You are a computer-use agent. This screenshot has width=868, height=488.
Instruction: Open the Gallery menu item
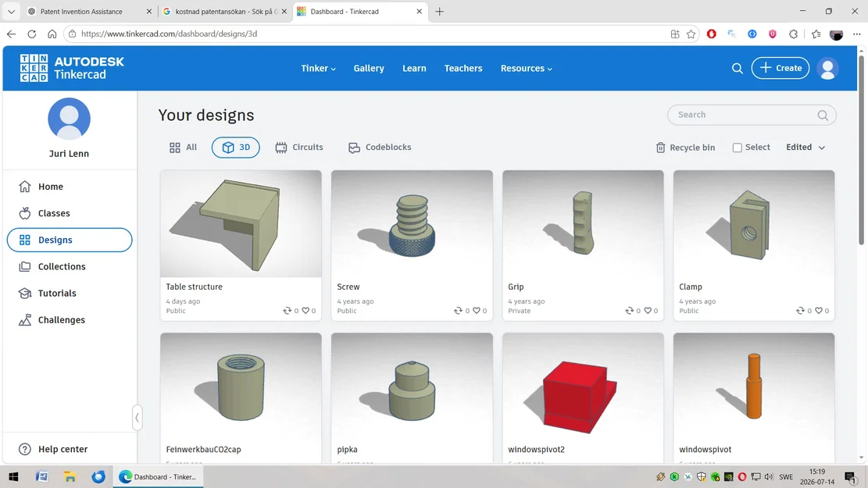[x=369, y=68]
